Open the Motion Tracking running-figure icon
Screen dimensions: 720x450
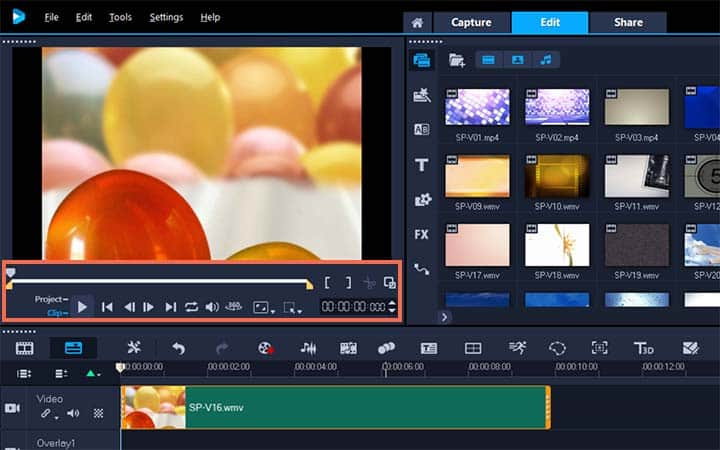pos(516,348)
